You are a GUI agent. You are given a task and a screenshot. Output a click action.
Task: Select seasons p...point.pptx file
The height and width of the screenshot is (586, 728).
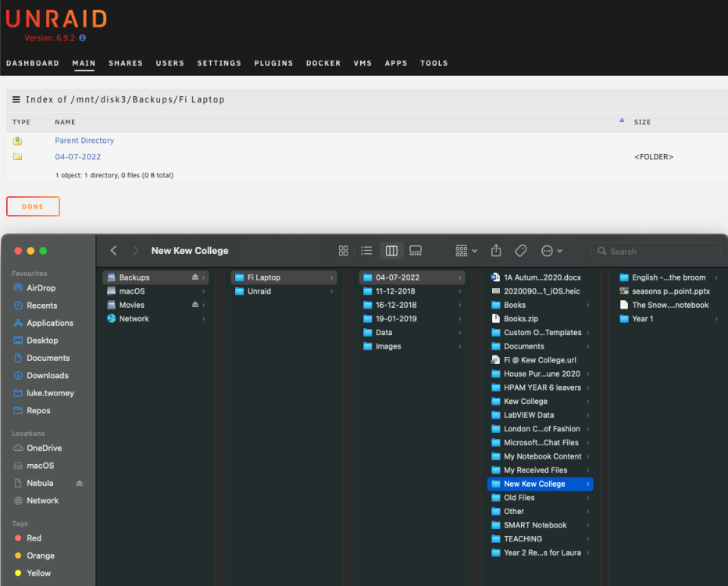point(669,291)
